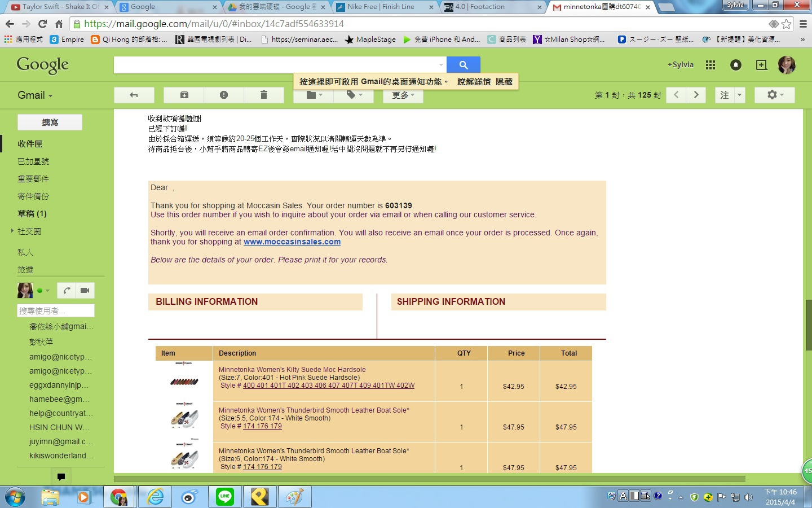Focus the 搜尋使用者 chat search field
Image resolution: width=812 pixels, height=508 pixels.
pyautogui.click(x=56, y=310)
